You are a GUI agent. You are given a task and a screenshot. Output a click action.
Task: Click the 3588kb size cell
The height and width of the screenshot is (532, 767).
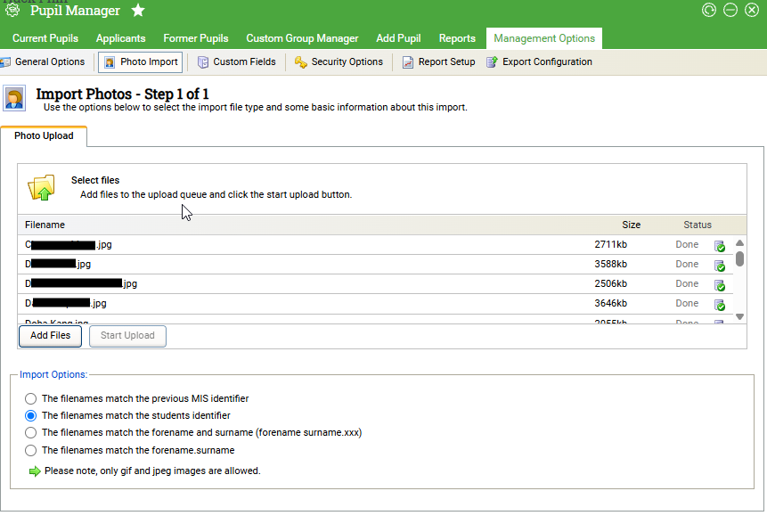[x=611, y=265]
